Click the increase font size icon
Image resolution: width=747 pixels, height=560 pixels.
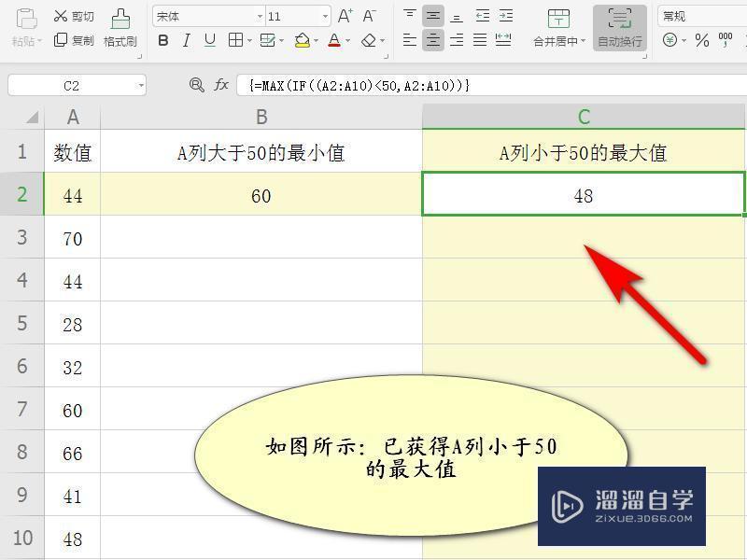pyautogui.click(x=345, y=14)
